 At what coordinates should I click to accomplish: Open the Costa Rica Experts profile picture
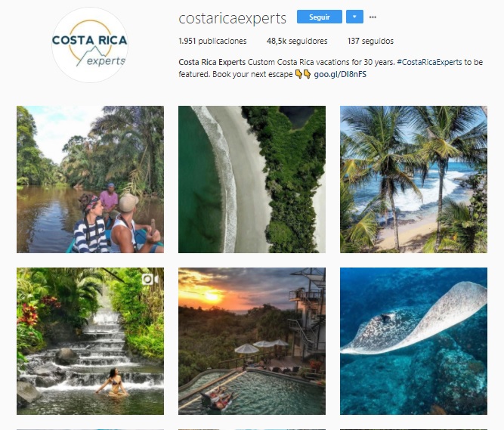click(90, 45)
